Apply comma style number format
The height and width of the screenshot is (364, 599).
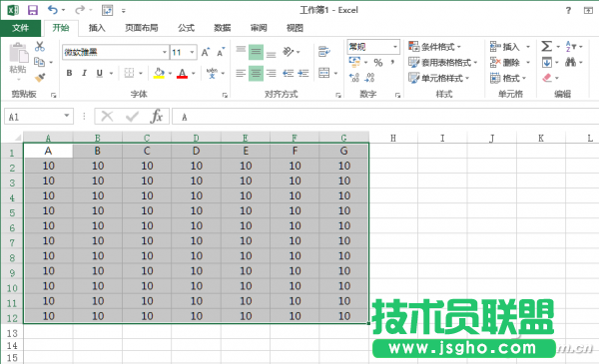392,62
